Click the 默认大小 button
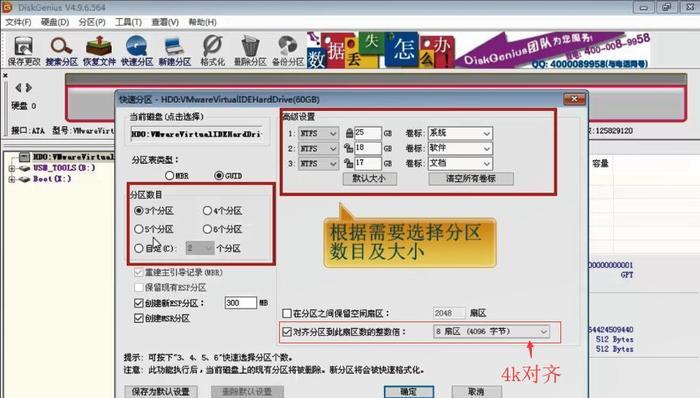 coord(370,178)
